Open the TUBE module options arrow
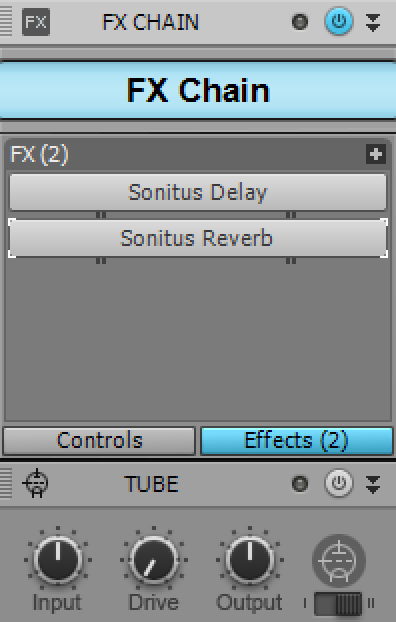This screenshot has height=622, width=396. pyautogui.click(x=373, y=484)
